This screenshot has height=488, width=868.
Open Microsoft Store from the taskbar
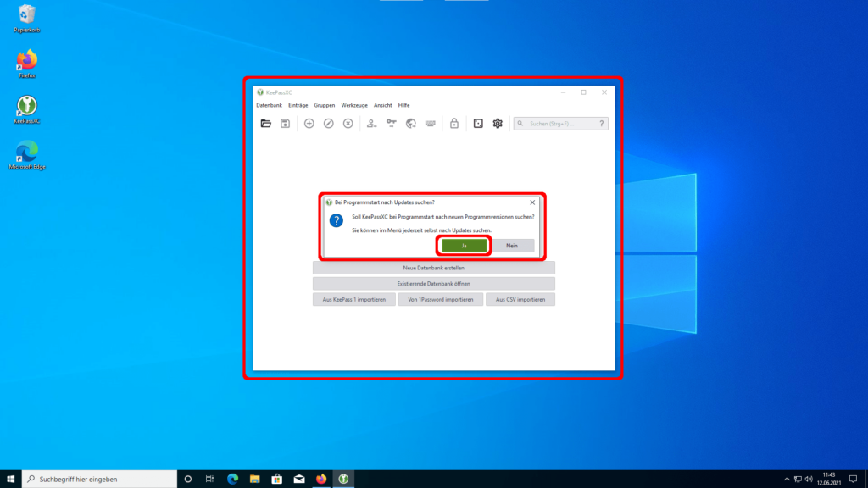pos(277,480)
